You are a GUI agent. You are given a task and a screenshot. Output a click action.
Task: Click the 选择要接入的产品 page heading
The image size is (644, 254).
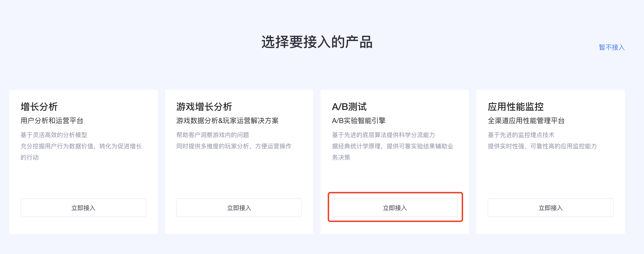coord(317,42)
